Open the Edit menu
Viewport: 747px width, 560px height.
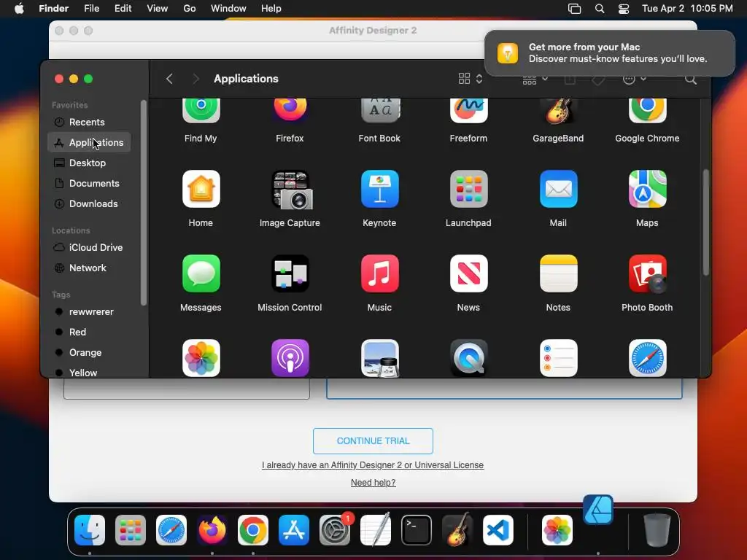123,9
